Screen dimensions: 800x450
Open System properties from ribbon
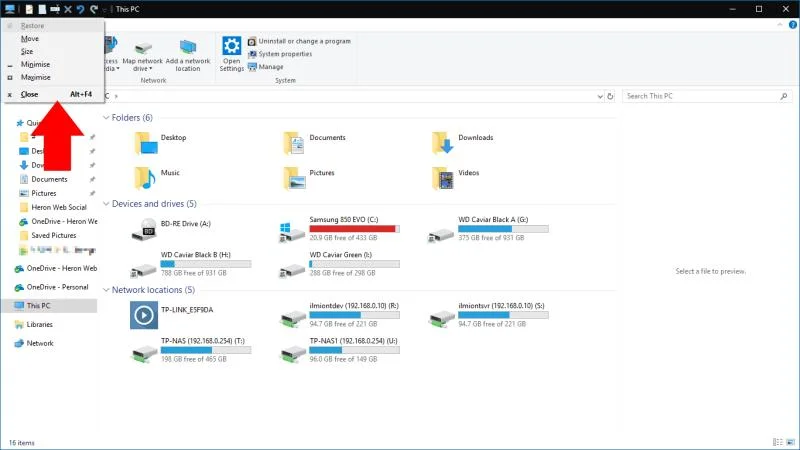(x=280, y=54)
